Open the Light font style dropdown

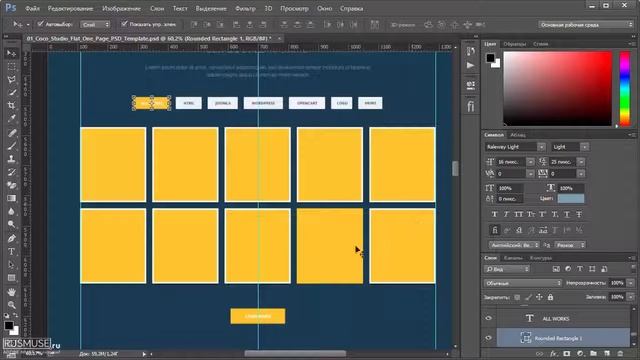(584, 147)
